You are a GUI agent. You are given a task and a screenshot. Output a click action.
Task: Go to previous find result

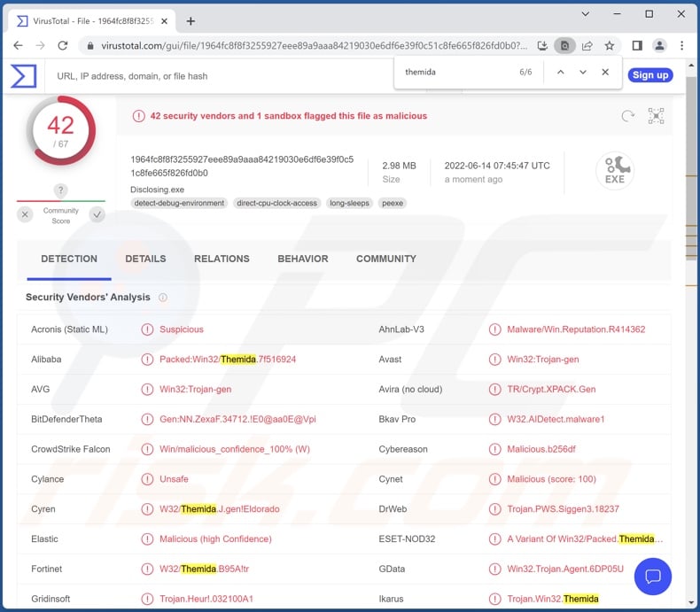pyautogui.click(x=561, y=72)
